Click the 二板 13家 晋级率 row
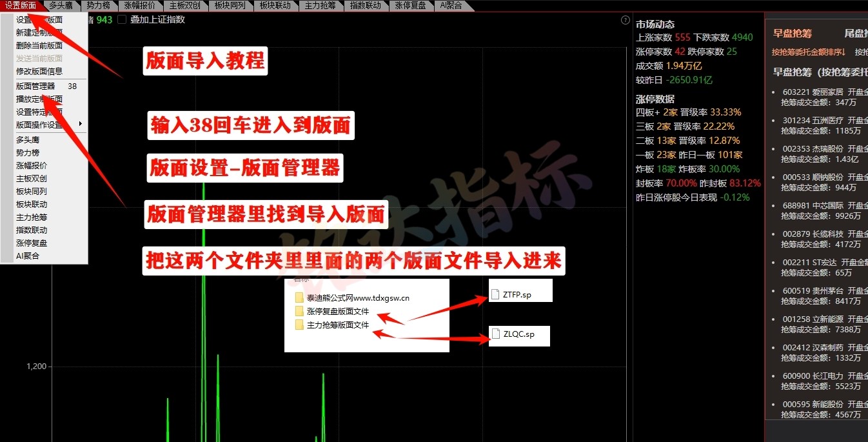 [x=689, y=141]
